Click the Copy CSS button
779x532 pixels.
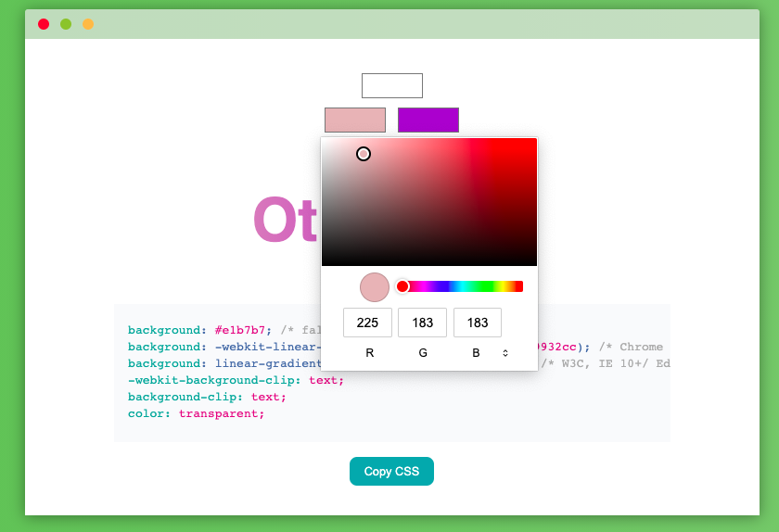pyautogui.click(x=391, y=471)
